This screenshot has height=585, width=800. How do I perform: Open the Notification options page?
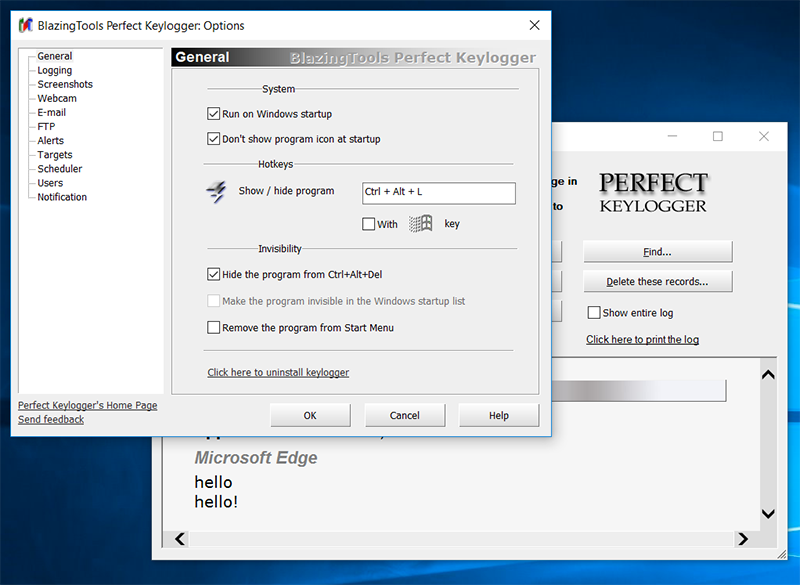point(62,197)
